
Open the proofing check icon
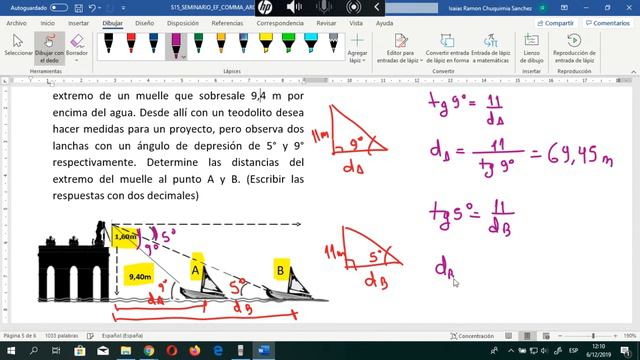click(90, 336)
